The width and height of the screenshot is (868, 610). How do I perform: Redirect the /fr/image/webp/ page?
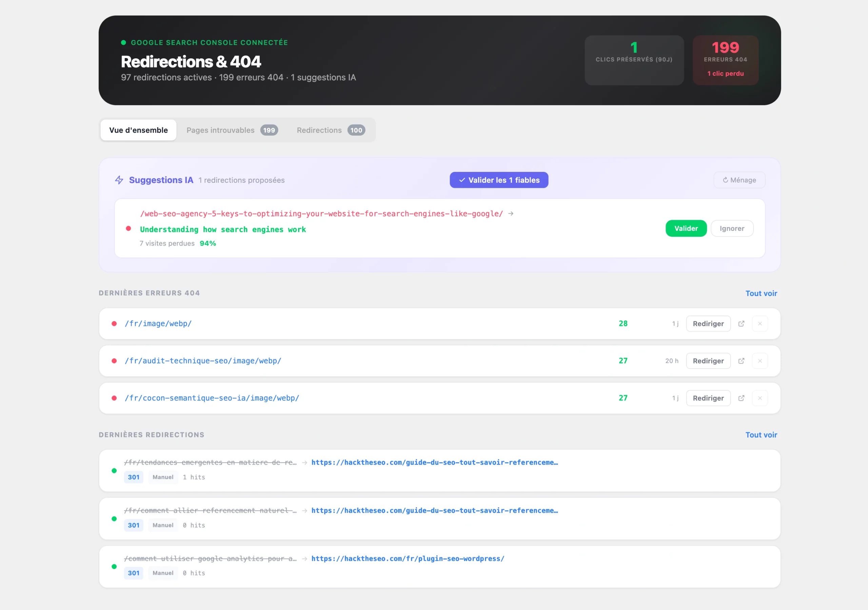[x=708, y=324]
